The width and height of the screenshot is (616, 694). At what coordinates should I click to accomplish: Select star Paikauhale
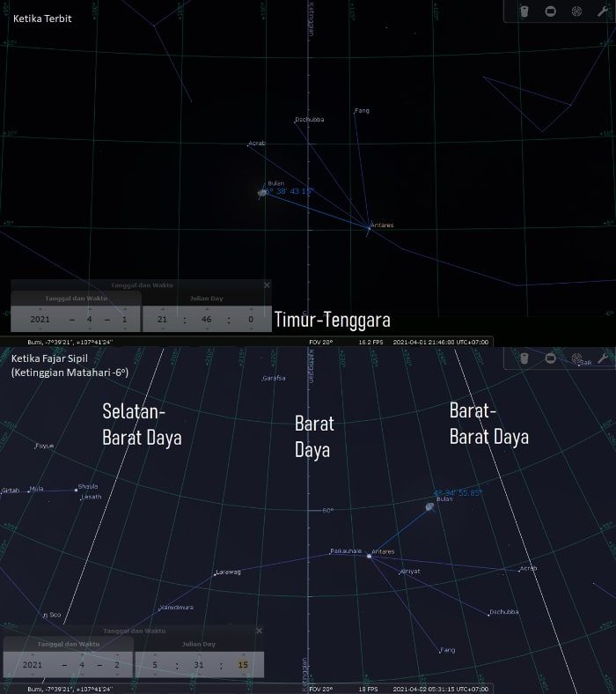click(x=330, y=553)
